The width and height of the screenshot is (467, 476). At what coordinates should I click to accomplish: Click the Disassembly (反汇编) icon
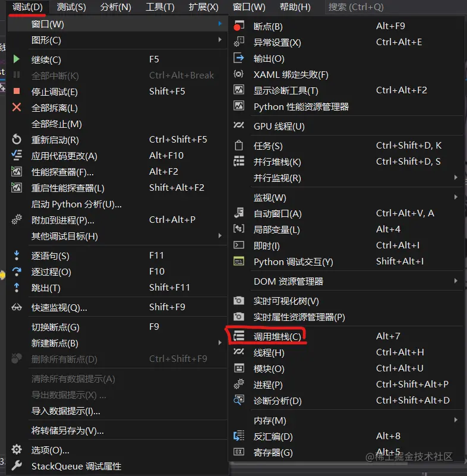point(239,436)
